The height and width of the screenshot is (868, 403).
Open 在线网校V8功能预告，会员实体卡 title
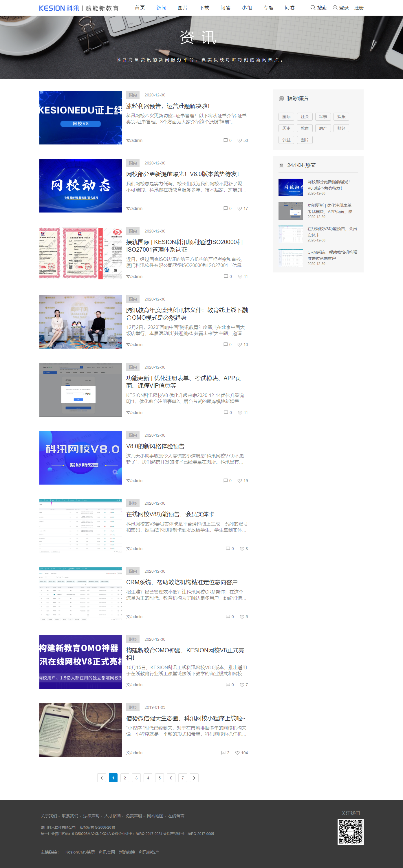[170, 514]
